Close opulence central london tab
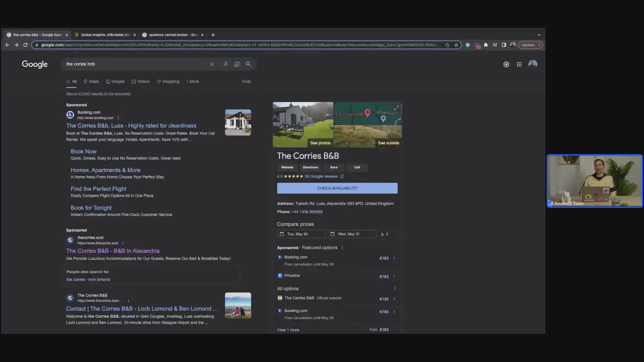The image size is (644, 362). pyautogui.click(x=202, y=35)
